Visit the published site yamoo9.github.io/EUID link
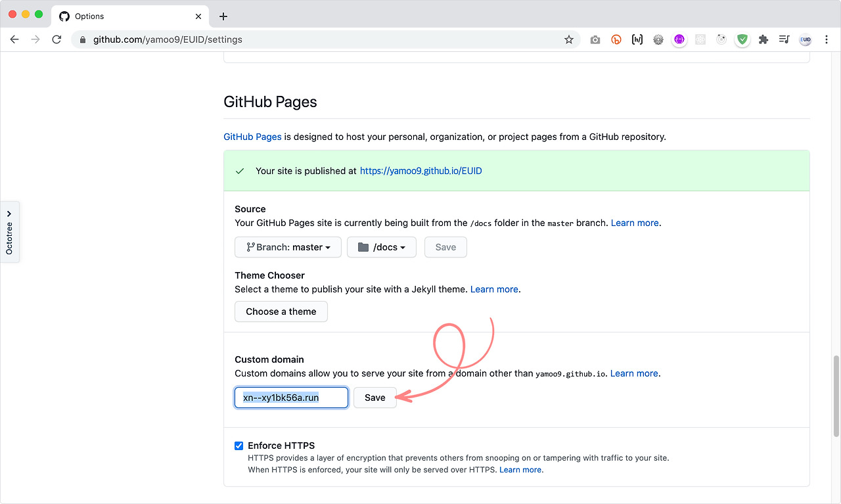This screenshot has width=841, height=504. coord(421,171)
